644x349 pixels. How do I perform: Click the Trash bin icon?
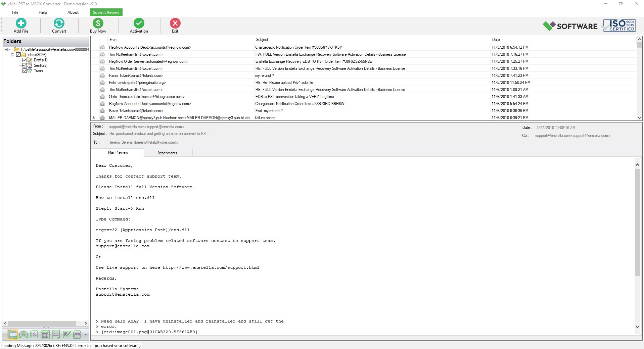[30, 71]
